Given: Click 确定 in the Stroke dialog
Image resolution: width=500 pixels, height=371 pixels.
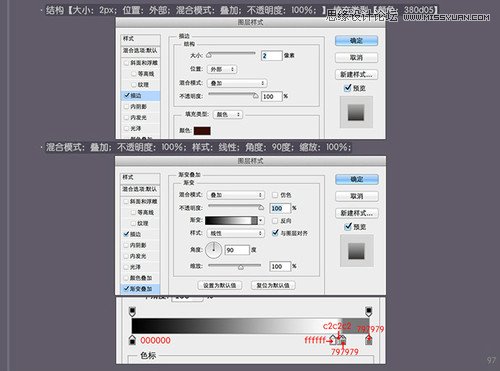Looking at the screenshot, I should (356, 41).
